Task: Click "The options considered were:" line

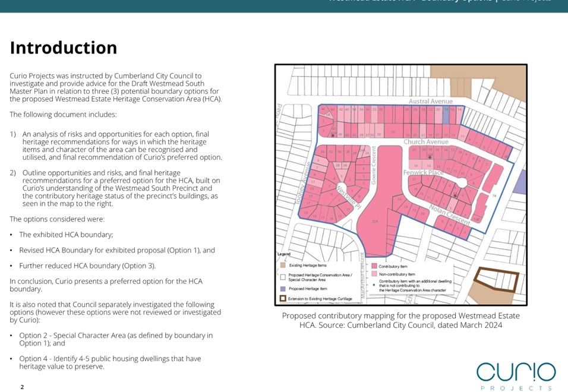Action: pyautogui.click(x=57, y=219)
